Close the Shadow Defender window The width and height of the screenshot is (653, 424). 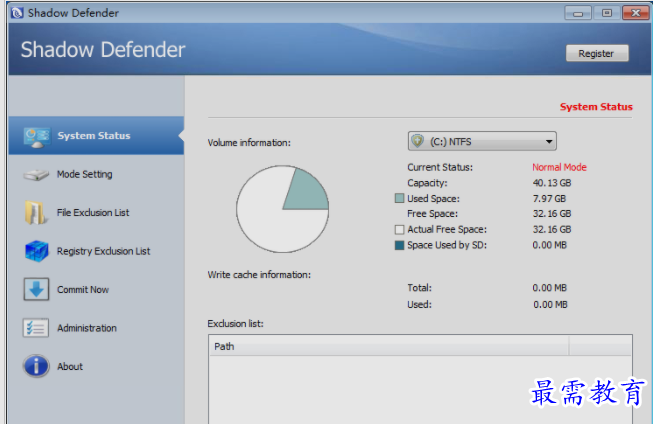click(x=636, y=13)
